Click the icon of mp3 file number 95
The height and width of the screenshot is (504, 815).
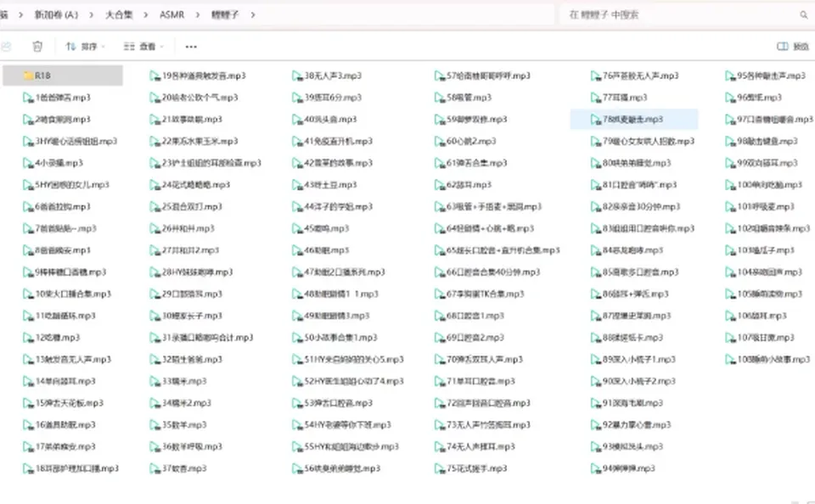730,76
